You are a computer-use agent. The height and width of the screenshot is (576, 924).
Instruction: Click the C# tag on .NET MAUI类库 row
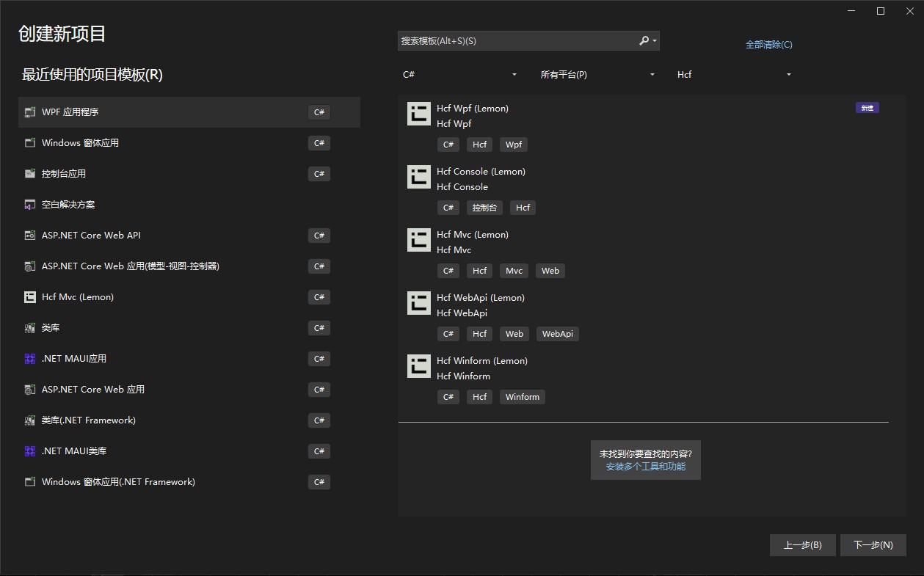[319, 451]
